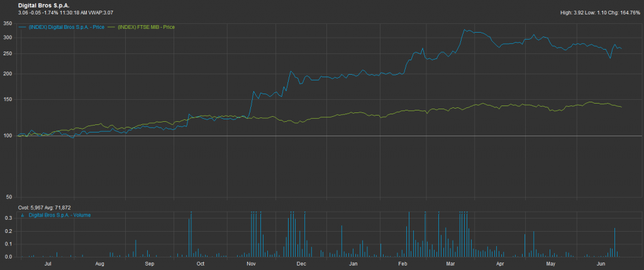Click the 0.0 volume axis label
Screen dimensions: 644x270
tap(8, 257)
